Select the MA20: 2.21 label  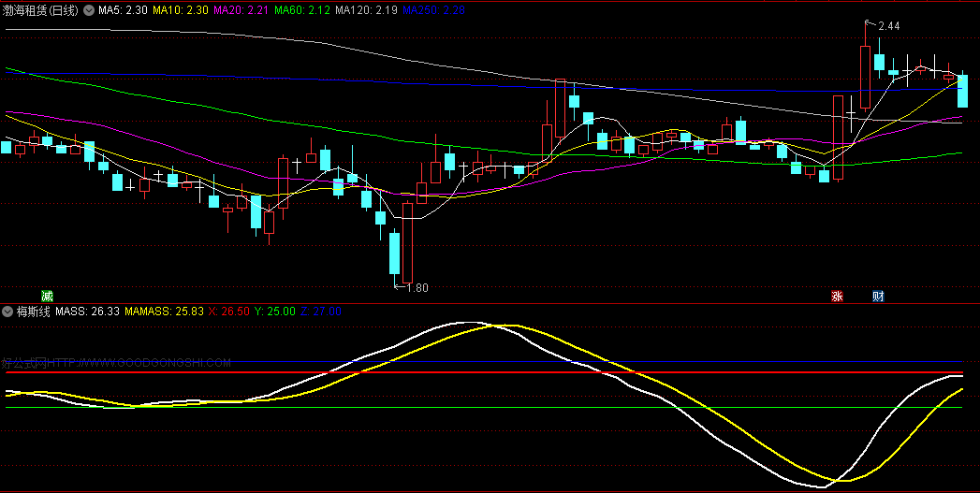[x=241, y=10]
